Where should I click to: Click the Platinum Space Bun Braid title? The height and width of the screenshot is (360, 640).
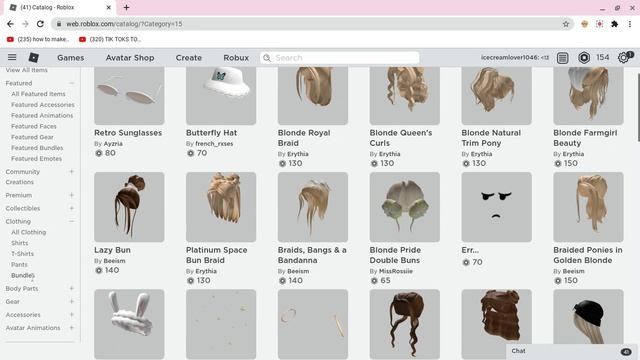pyautogui.click(x=216, y=255)
